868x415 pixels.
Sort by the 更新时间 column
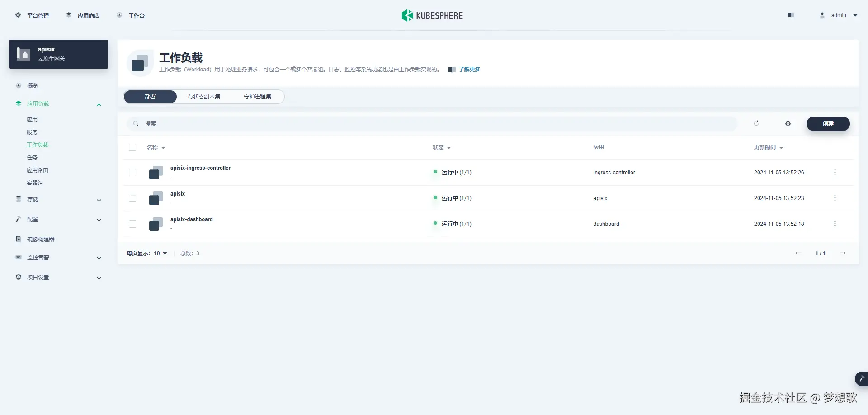click(x=769, y=148)
